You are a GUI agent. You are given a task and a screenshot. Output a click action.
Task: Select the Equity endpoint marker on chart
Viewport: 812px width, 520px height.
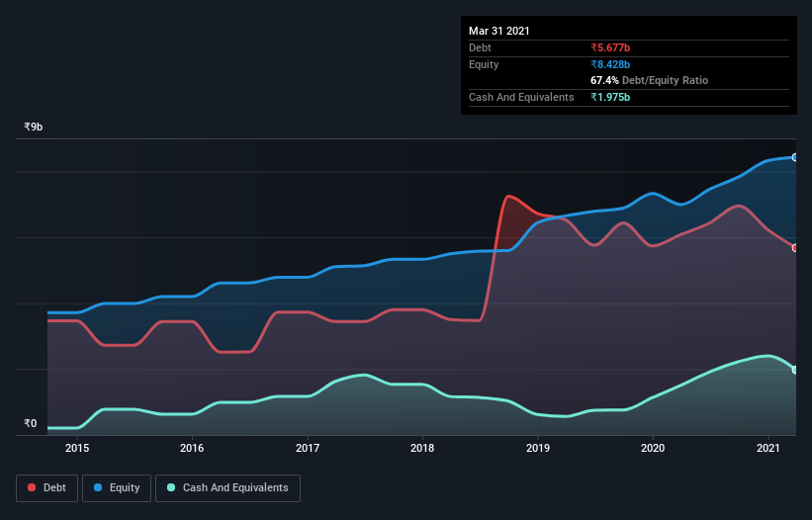pyautogui.click(x=795, y=157)
